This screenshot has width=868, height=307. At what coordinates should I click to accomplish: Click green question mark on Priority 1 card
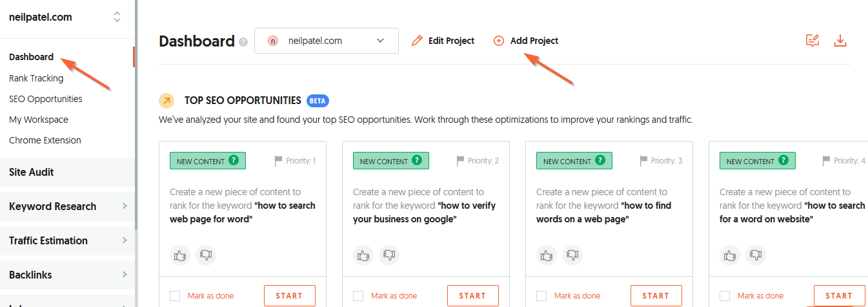coord(236,161)
